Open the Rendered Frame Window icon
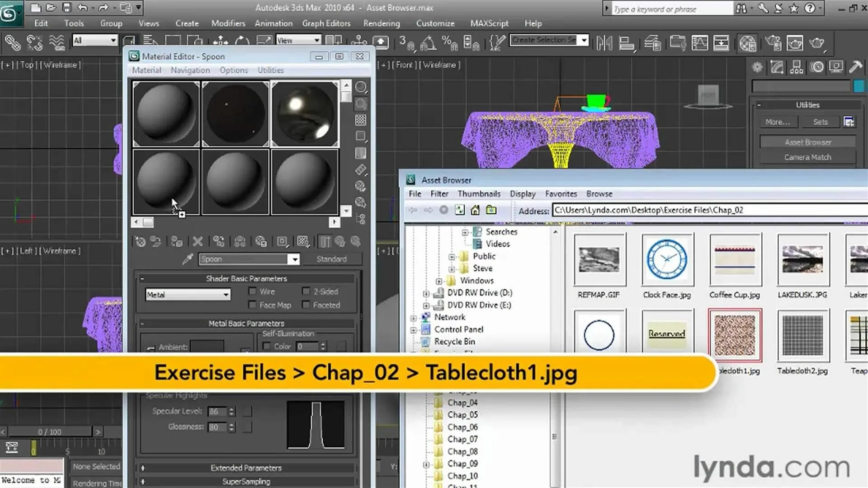868x488 pixels. pos(795,43)
